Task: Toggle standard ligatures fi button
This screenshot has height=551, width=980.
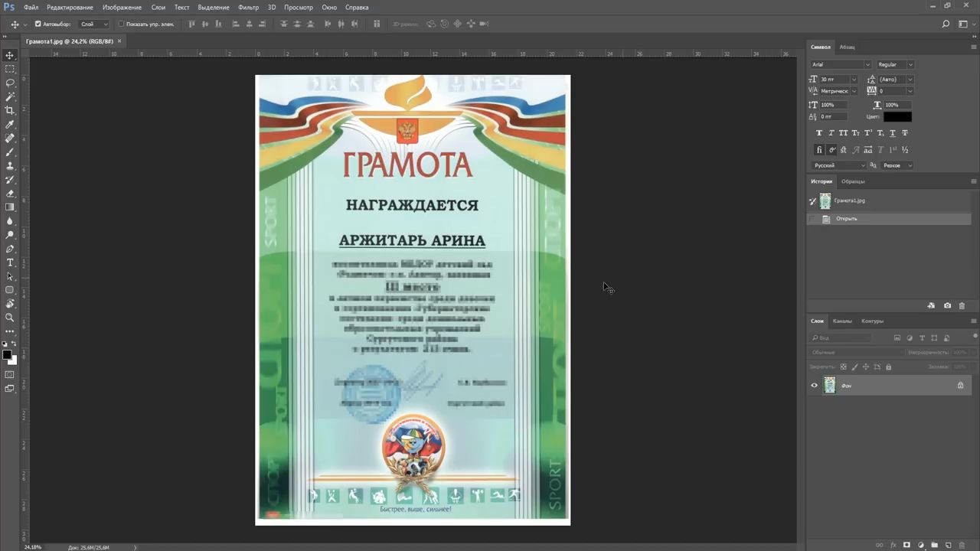Action: pyautogui.click(x=819, y=150)
